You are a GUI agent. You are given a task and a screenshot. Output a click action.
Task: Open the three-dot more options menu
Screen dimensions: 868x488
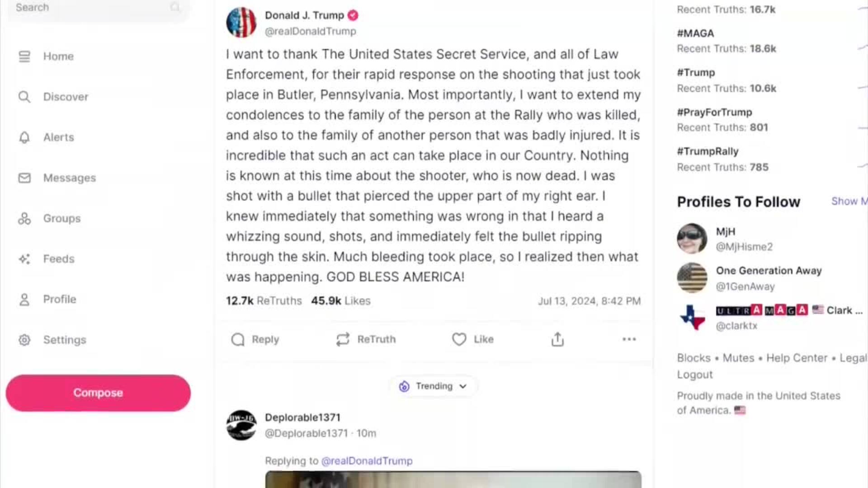pos(629,339)
